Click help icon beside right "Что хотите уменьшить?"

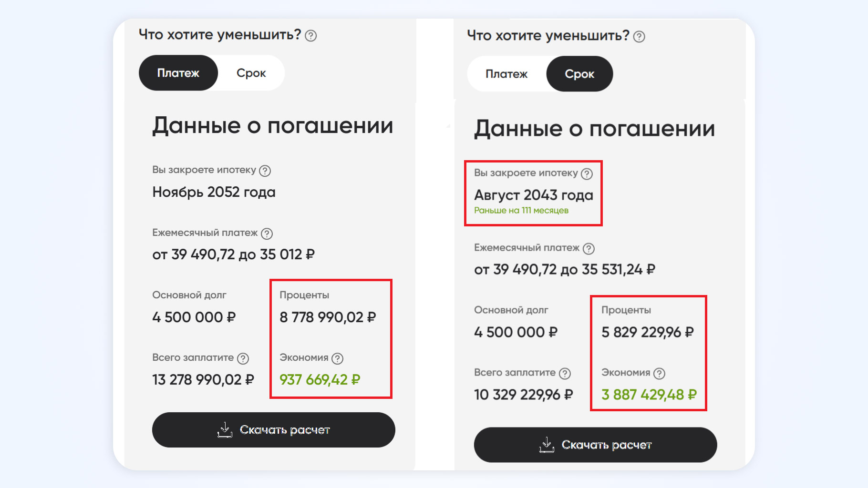coord(639,37)
